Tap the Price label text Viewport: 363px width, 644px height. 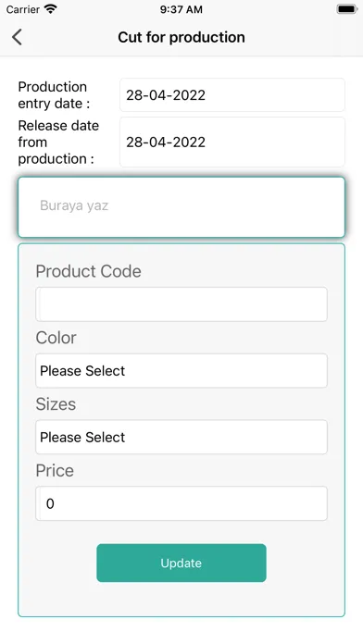click(x=55, y=471)
